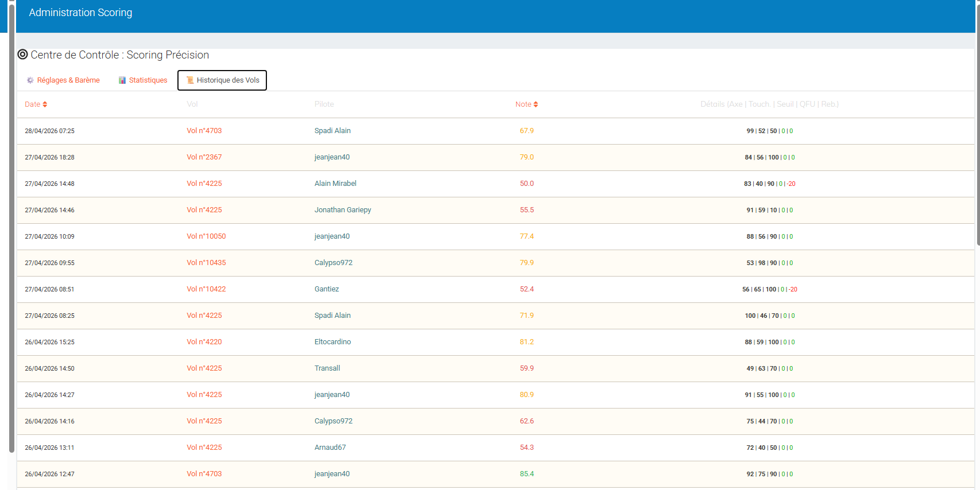Viewport: 980px width, 490px height.
Task: Click the score 50.0
Action: point(526,184)
